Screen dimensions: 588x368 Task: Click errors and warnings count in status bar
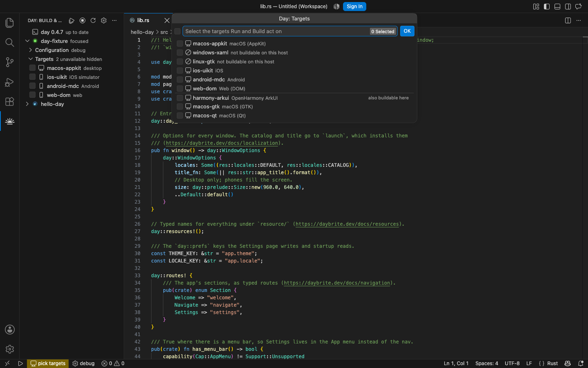pyautogui.click(x=113, y=364)
